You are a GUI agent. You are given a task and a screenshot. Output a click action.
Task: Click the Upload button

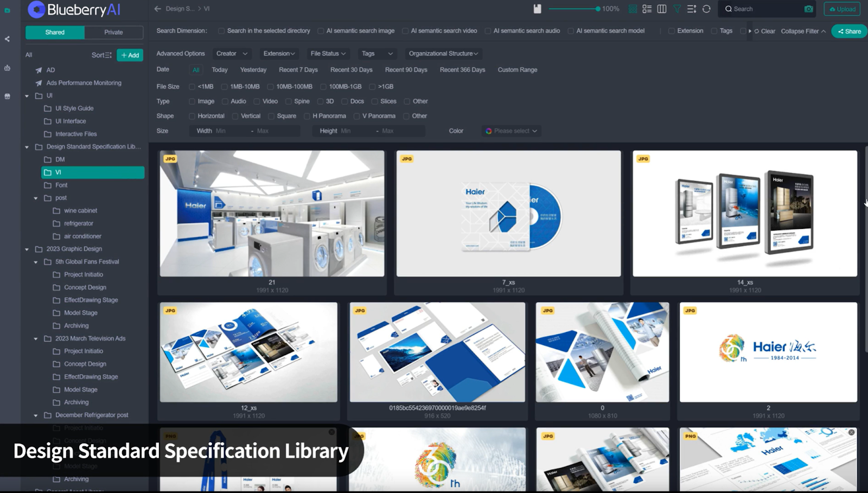coord(842,9)
